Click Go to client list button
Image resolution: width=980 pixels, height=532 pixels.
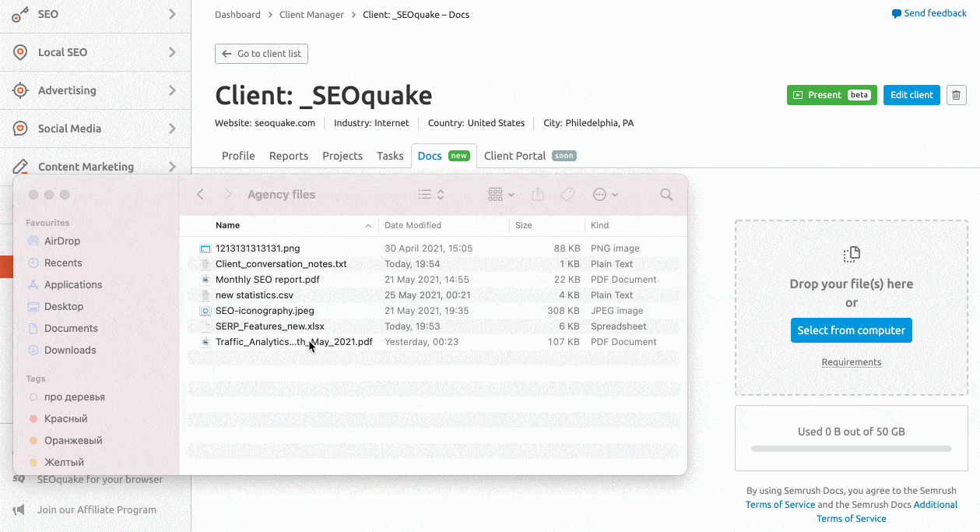point(262,54)
